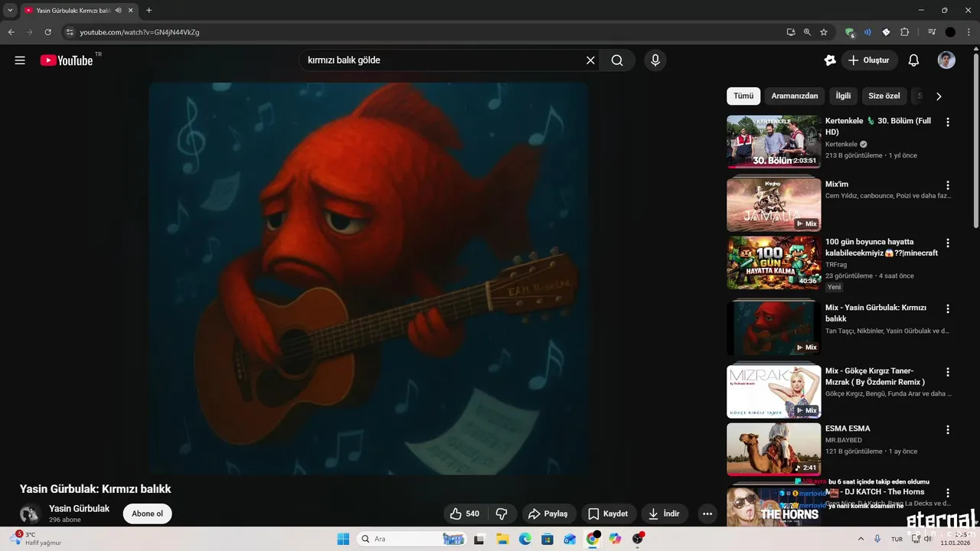Open Microsoft Edge from the taskbar
Image resolution: width=980 pixels, height=551 pixels.
tap(524, 539)
